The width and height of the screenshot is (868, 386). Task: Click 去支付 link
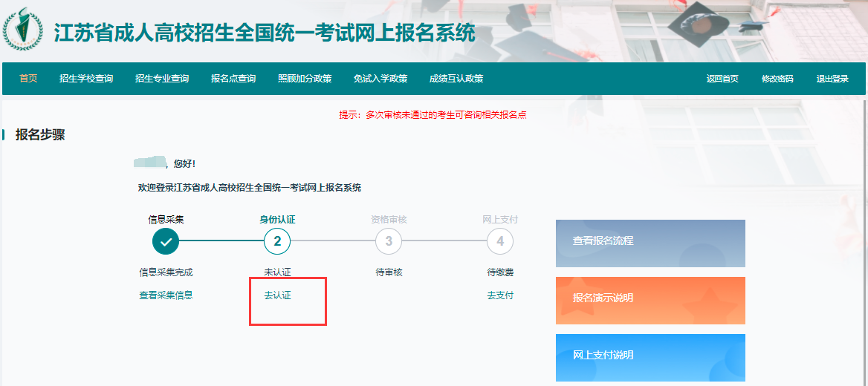point(500,295)
